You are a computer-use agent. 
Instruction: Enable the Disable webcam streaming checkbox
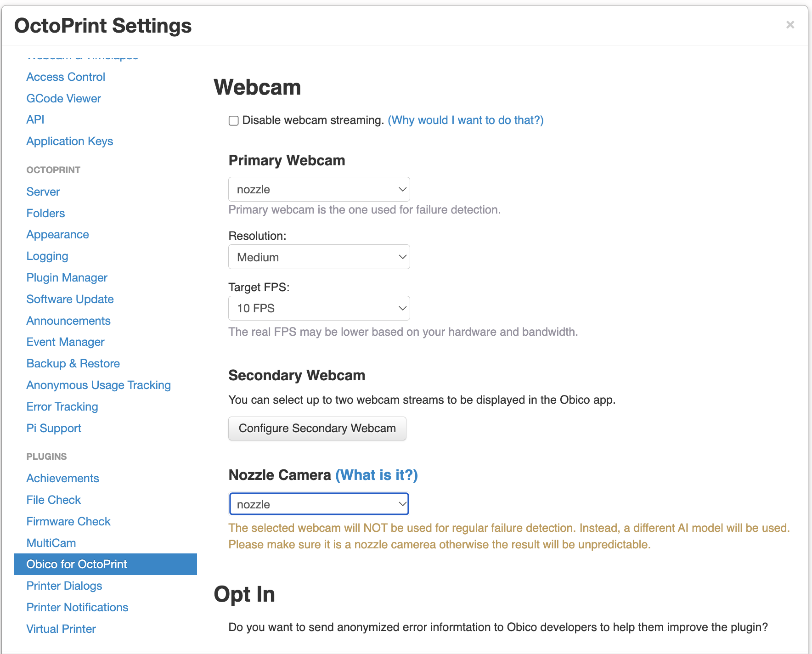(x=234, y=121)
